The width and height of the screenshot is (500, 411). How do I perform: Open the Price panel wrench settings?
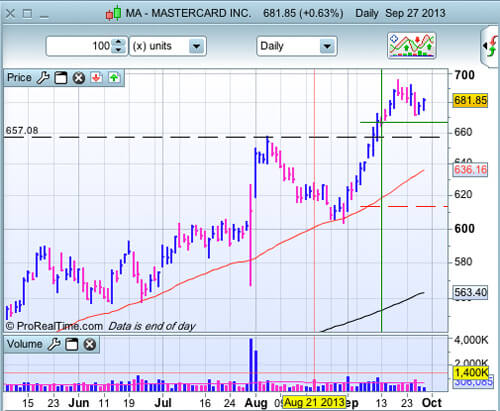[43, 78]
